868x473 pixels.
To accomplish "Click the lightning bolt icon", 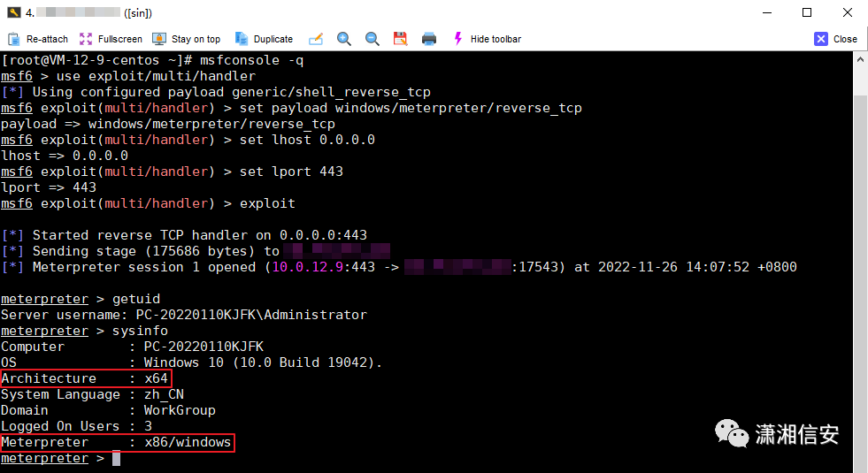I will click(x=457, y=39).
